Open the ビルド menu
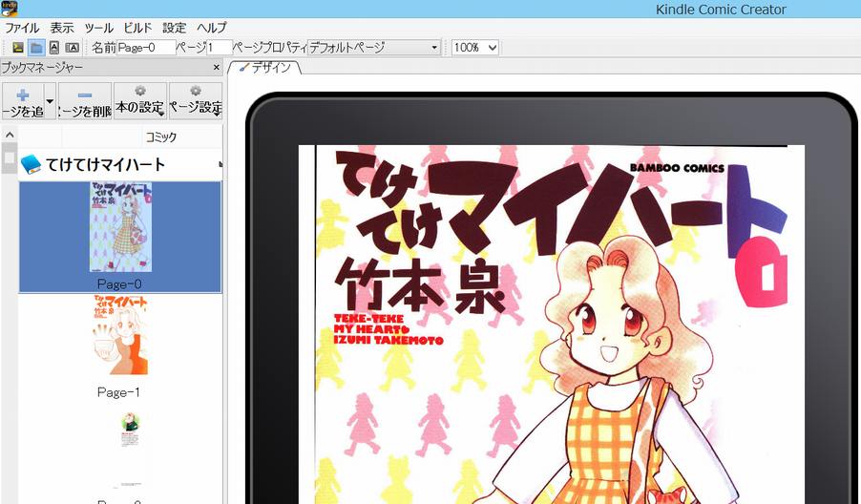The image size is (861, 504). [137, 28]
